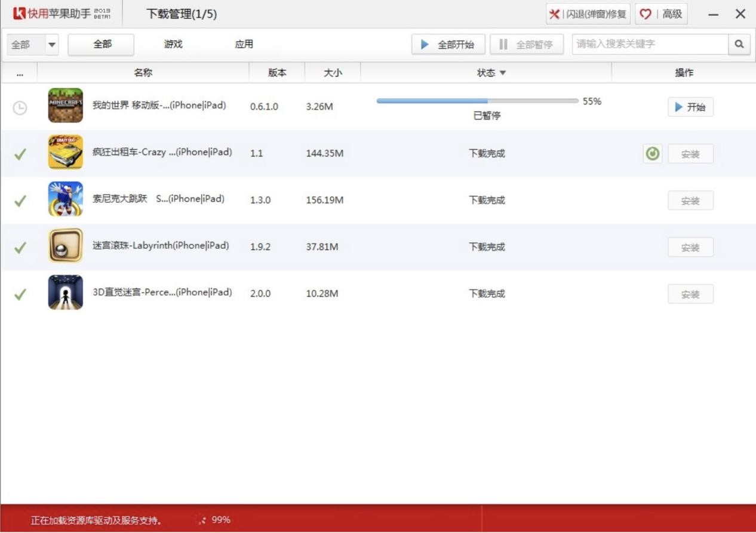Screen dimensions: 756x533
Task: Open the 3D Perception maze app icon
Action: click(x=66, y=292)
